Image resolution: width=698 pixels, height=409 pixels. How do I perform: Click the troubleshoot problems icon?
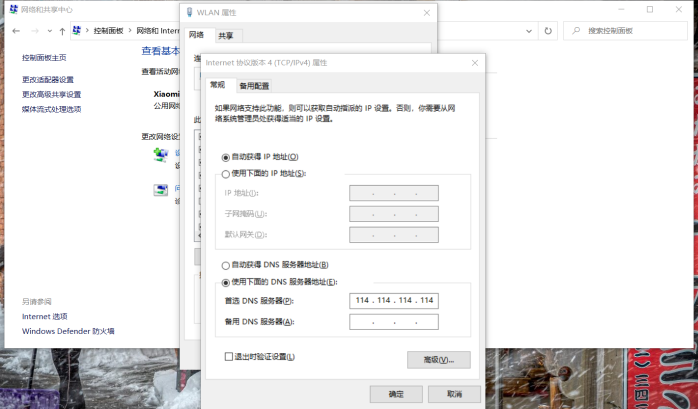(160, 190)
